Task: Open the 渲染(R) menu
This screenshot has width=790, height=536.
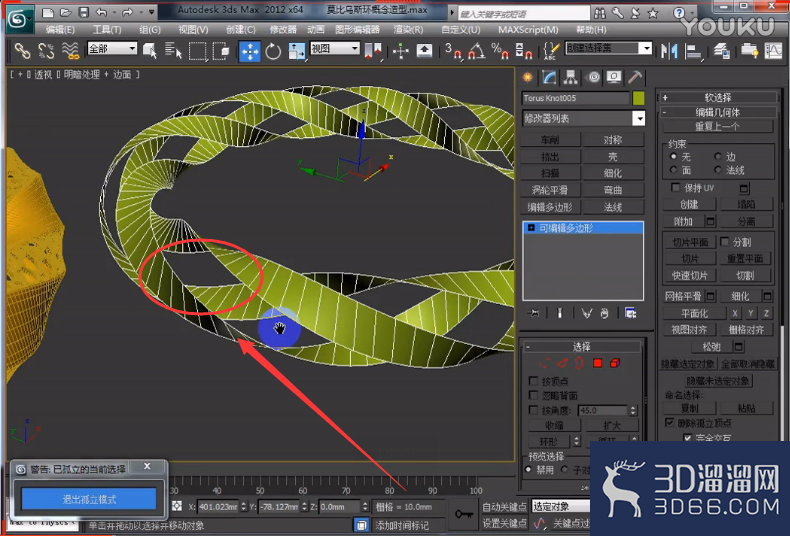Action: [x=408, y=30]
